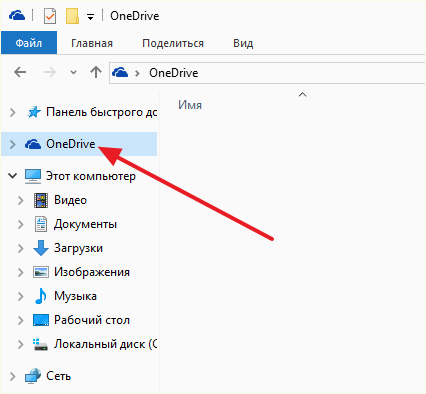This screenshot has width=426, height=394.
Task: Open the Документы folder
Action: click(x=85, y=224)
